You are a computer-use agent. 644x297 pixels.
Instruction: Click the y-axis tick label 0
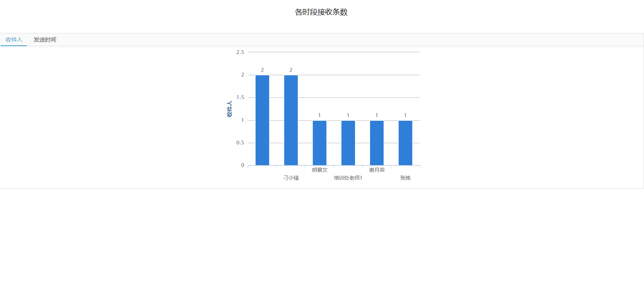pyautogui.click(x=243, y=165)
